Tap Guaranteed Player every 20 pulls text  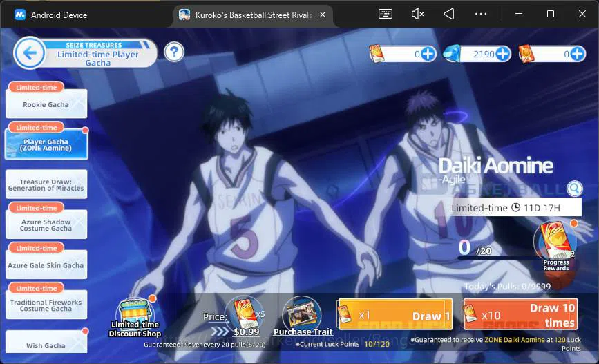pyautogui.click(x=205, y=345)
